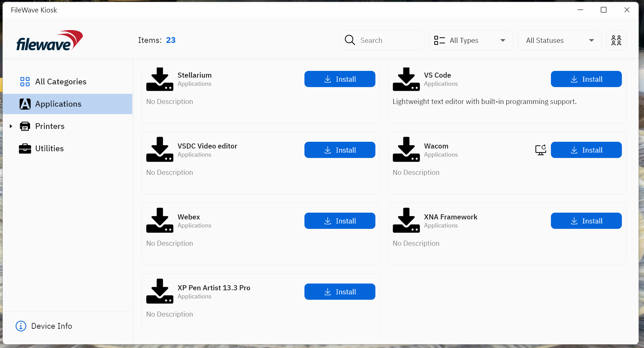The height and width of the screenshot is (348, 644).
Task: Close the FileWave Kiosk window
Action: (x=627, y=10)
